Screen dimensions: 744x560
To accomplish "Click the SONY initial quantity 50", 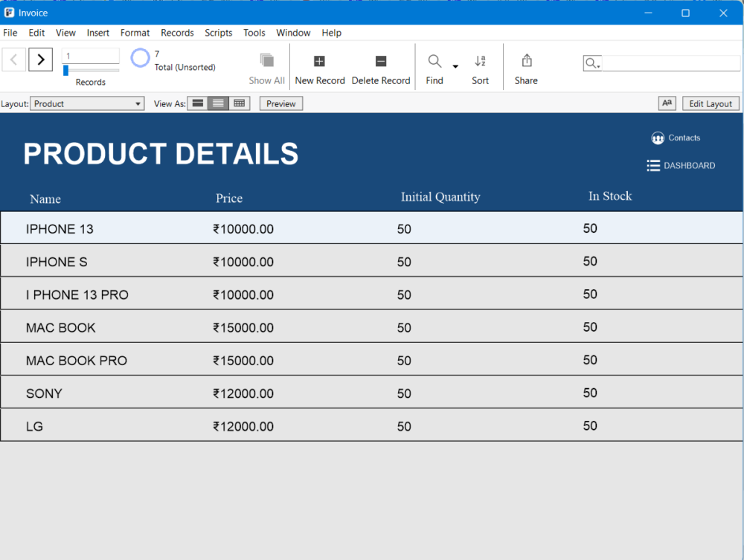I will (404, 393).
